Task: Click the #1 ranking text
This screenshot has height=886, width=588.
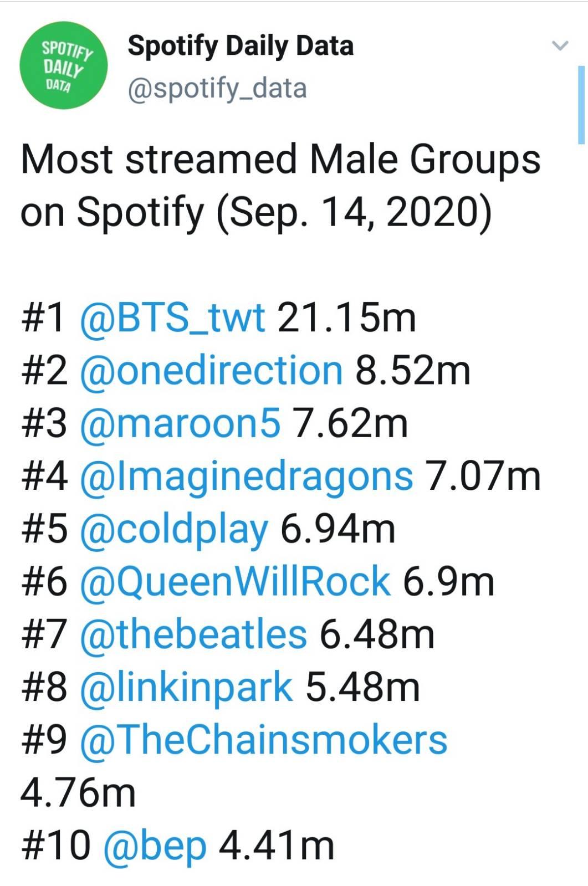Action: pos(44,317)
